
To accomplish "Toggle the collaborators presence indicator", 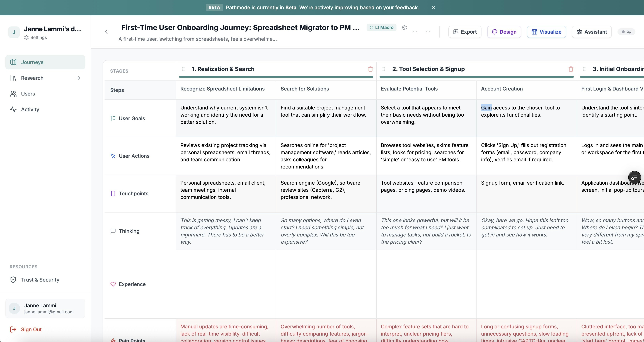I will click(x=626, y=32).
